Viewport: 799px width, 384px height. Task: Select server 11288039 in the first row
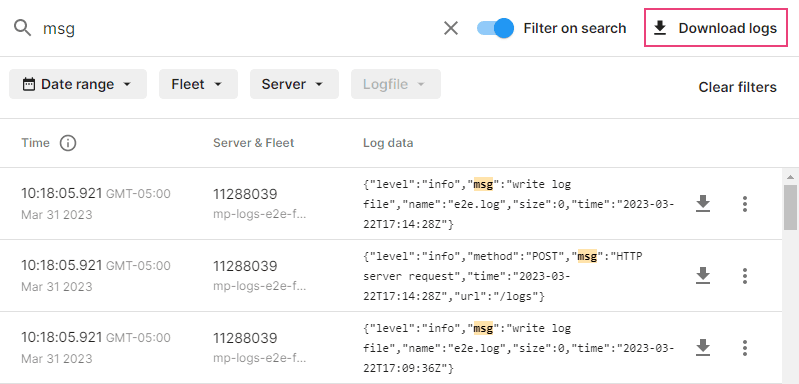click(x=245, y=194)
